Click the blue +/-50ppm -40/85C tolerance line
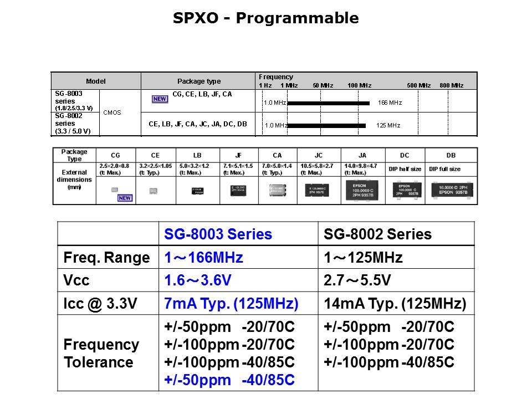This screenshot has width=532, height=399. (229, 380)
